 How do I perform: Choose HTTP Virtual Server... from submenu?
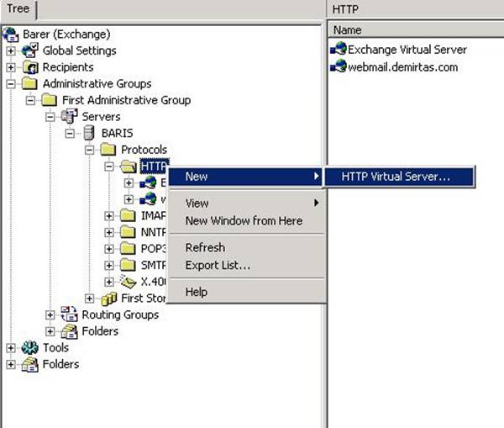coord(399,177)
